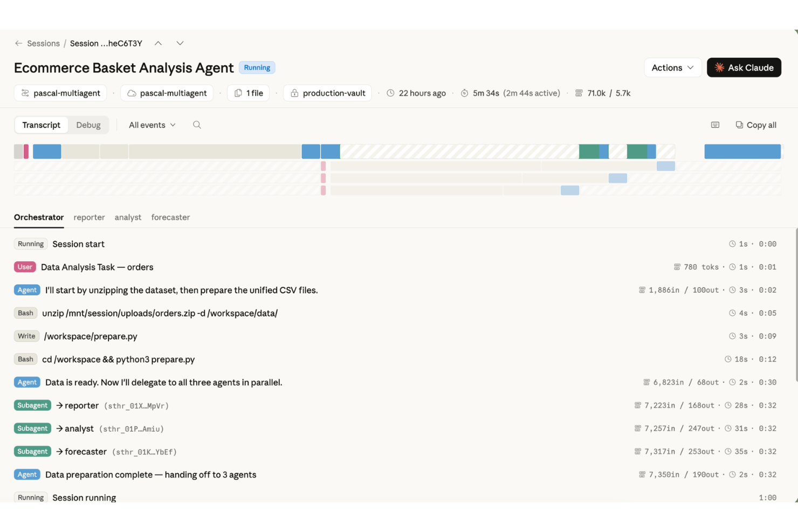
Task: Click the forecaster lane light-blue timeline block
Action: coord(570,190)
